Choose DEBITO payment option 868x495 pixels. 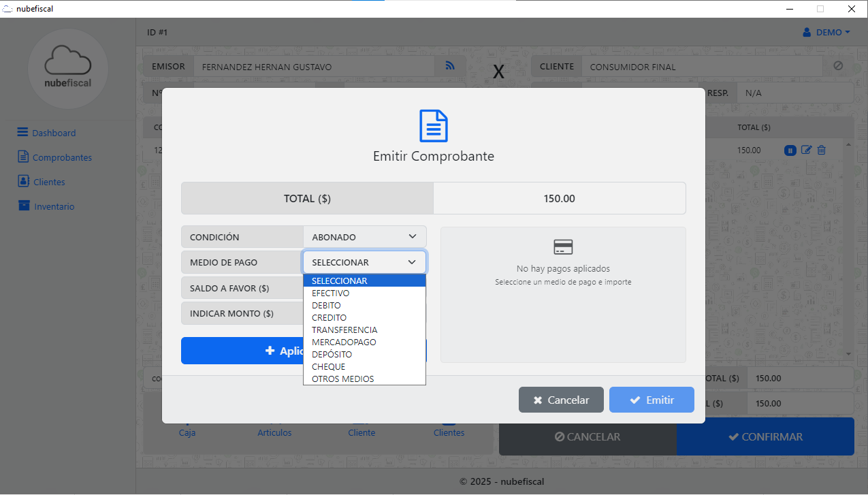coord(327,306)
